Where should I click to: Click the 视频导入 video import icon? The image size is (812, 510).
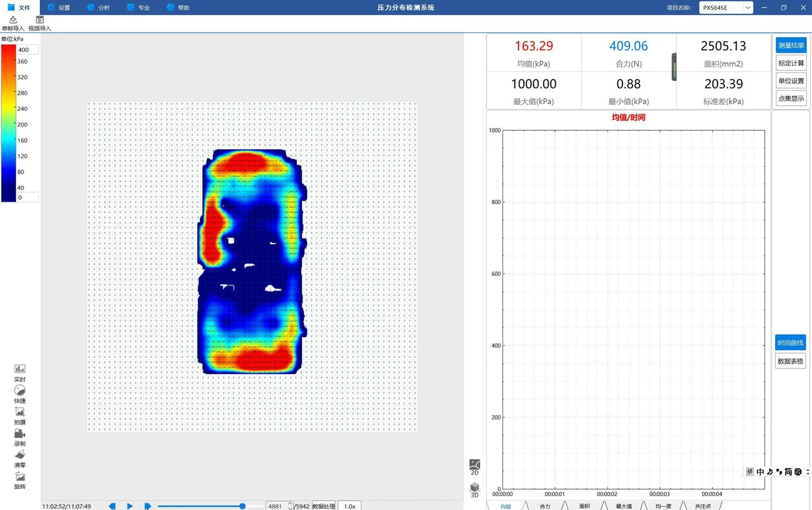click(x=40, y=20)
